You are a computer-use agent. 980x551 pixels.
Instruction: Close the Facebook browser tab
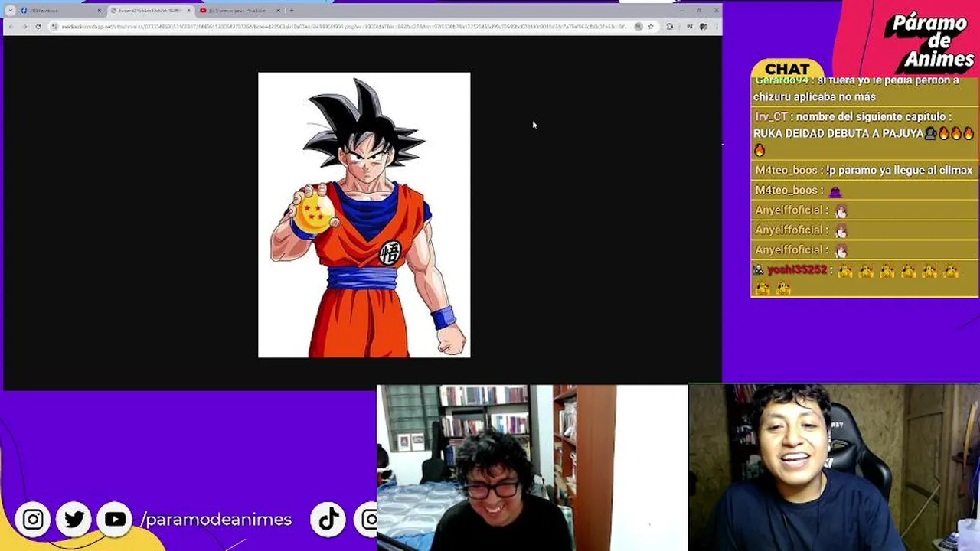[x=99, y=11]
